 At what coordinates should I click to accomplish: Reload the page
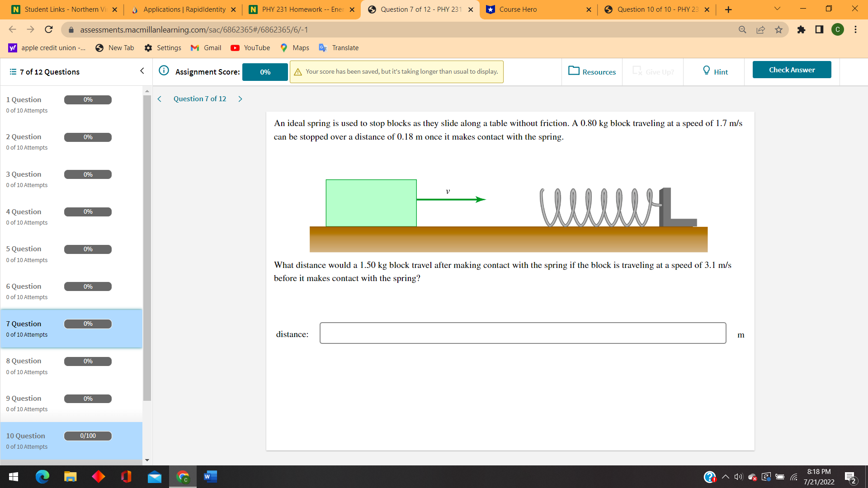tap(49, 30)
